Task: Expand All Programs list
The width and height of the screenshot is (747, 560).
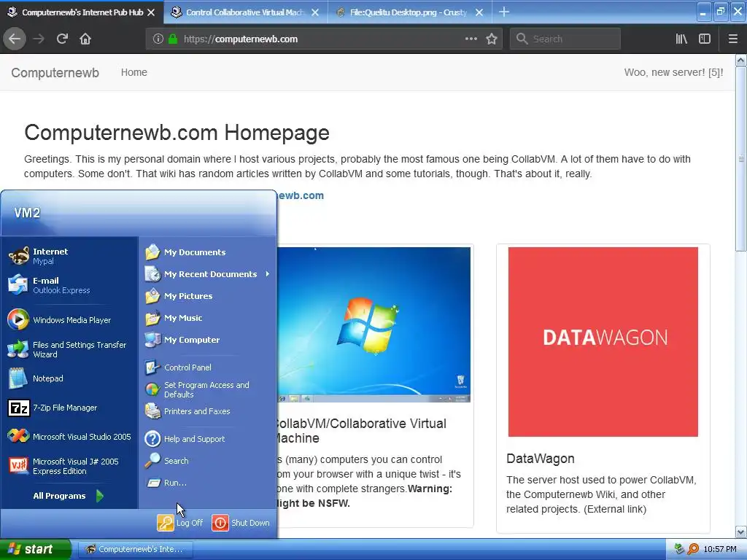Action: pyautogui.click(x=68, y=496)
